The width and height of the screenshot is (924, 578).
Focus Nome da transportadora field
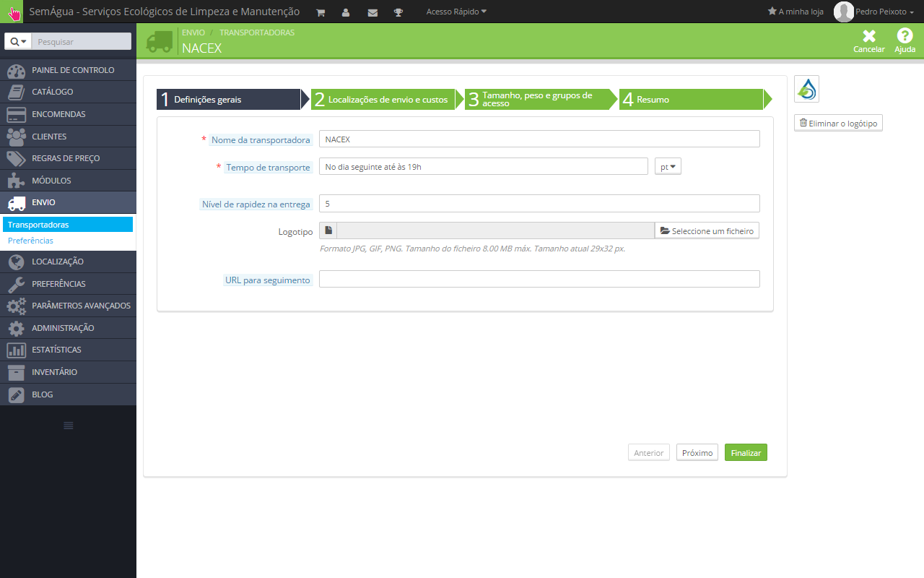[539, 139]
